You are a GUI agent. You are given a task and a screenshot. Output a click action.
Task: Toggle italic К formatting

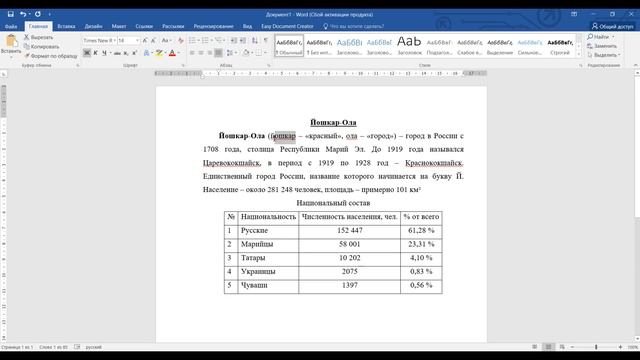(x=96, y=53)
